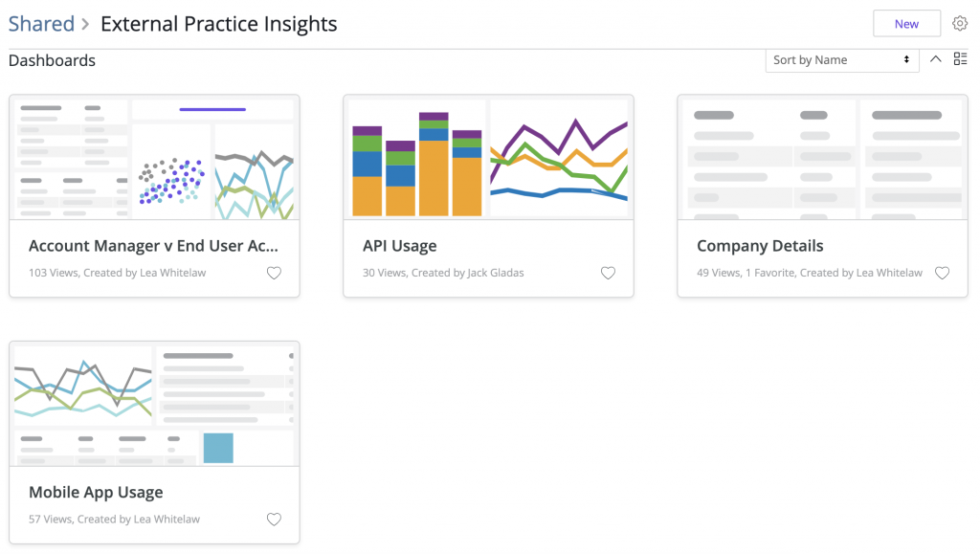
Task: Open the API Usage dashboard title
Action: 399,246
